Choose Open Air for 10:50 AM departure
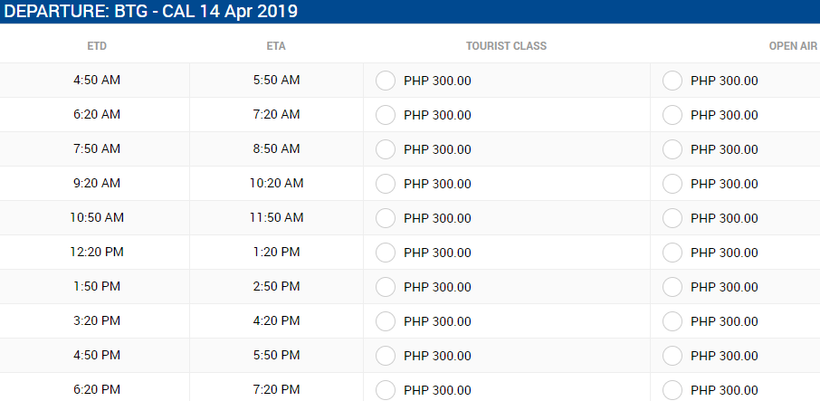This screenshot has height=401, width=820. tap(672, 218)
